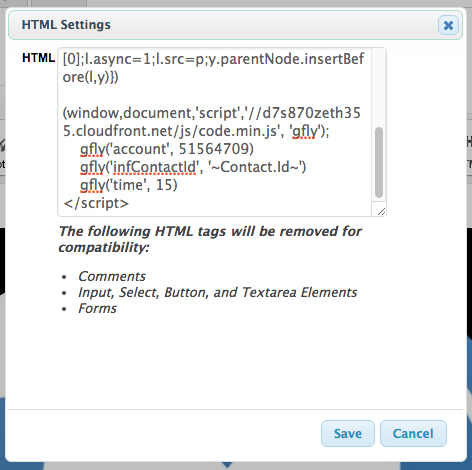Close the HTML Settings dialog with X icon
The image size is (472, 470).
click(x=448, y=25)
